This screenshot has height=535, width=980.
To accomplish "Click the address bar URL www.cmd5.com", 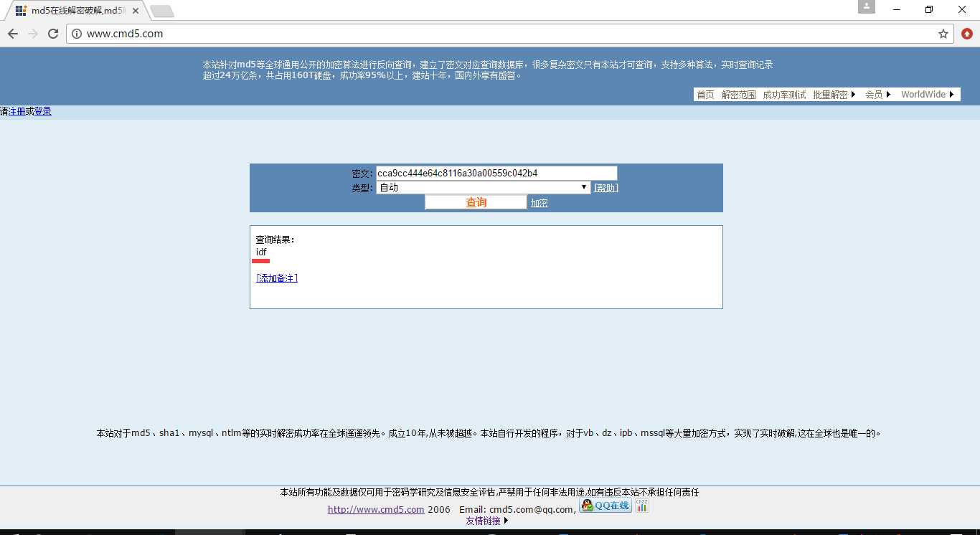I will coord(125,34).
